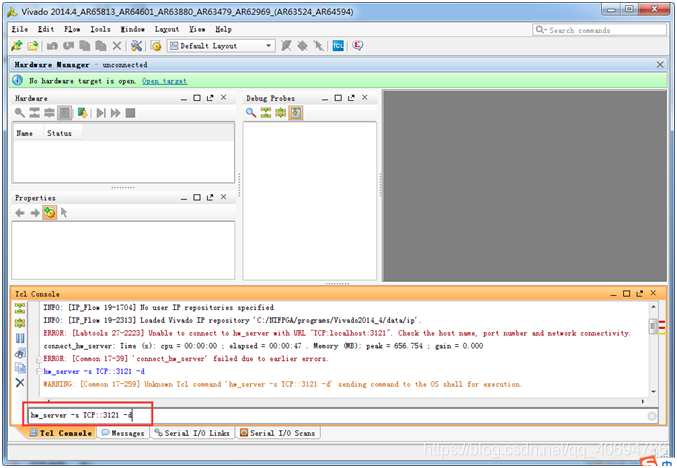The height and width of the screenshot is (468, 677).
Task: Click the Undo arrow in main toolbar
Action: [52, 46]
